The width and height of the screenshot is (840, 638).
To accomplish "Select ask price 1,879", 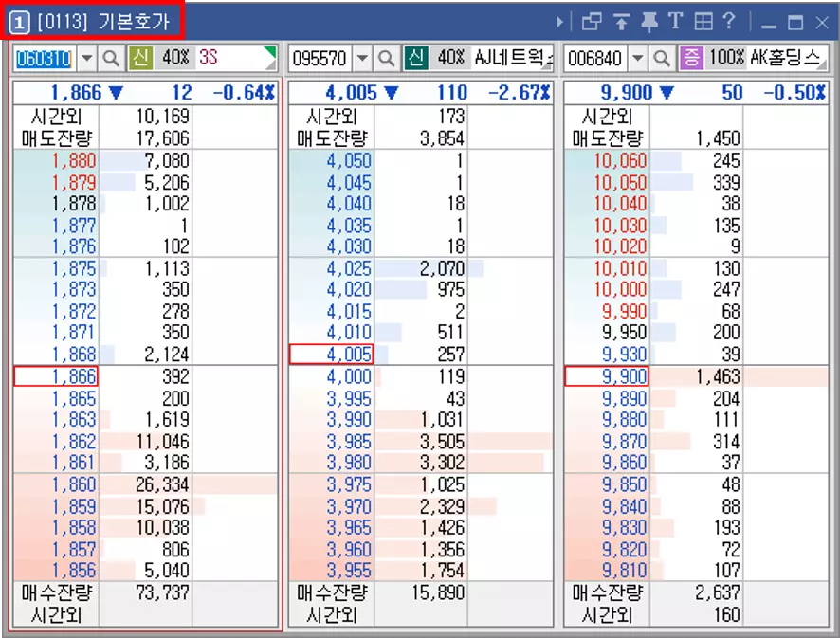I will tap(74, 183).
